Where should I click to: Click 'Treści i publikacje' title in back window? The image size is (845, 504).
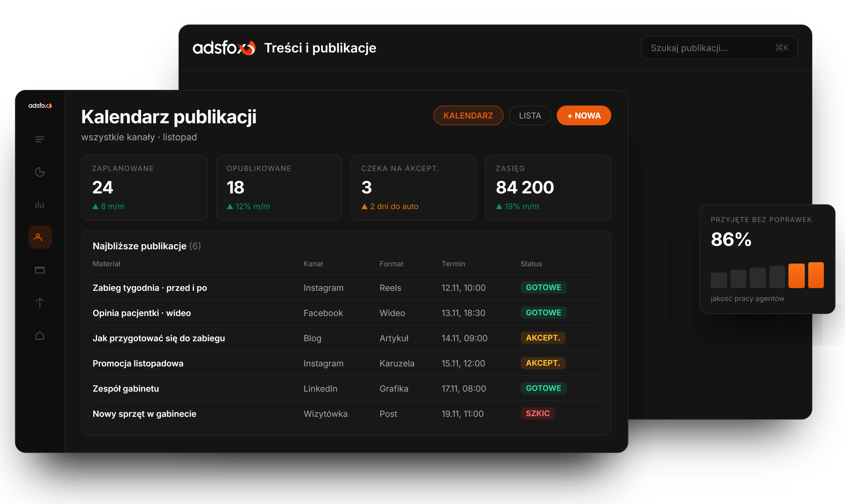click(320, 48)
